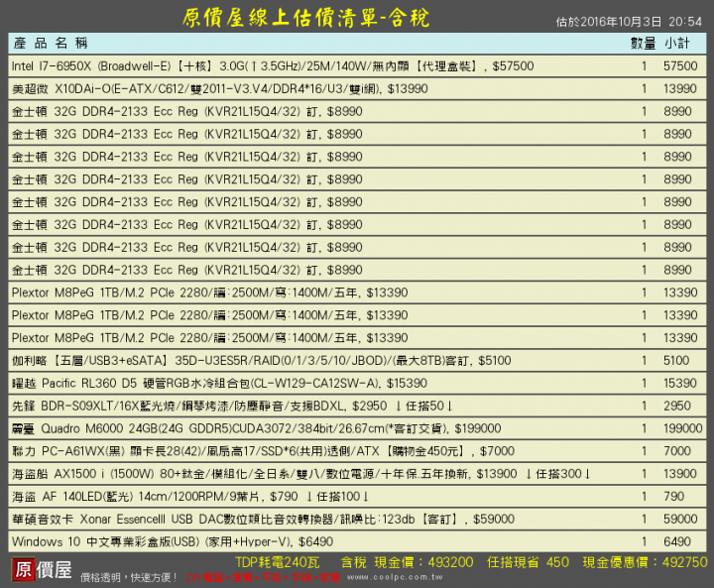The image size is (714, 588).
Task: Select the 華碩 Xonar EssenceIII sound card row
Action: tap(357, 520)
